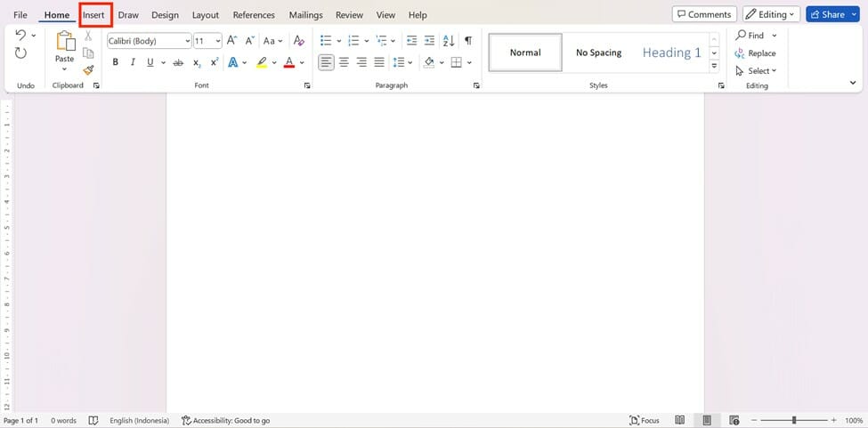Open the proofing book icon in status bar

[x=93, y=421]
